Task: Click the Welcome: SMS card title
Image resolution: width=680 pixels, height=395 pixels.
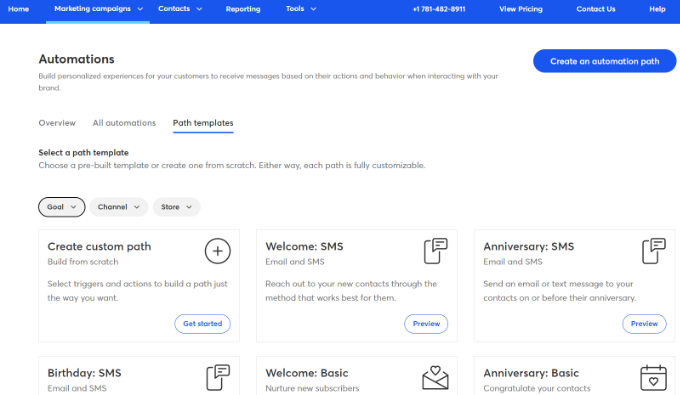Action: 304,247
